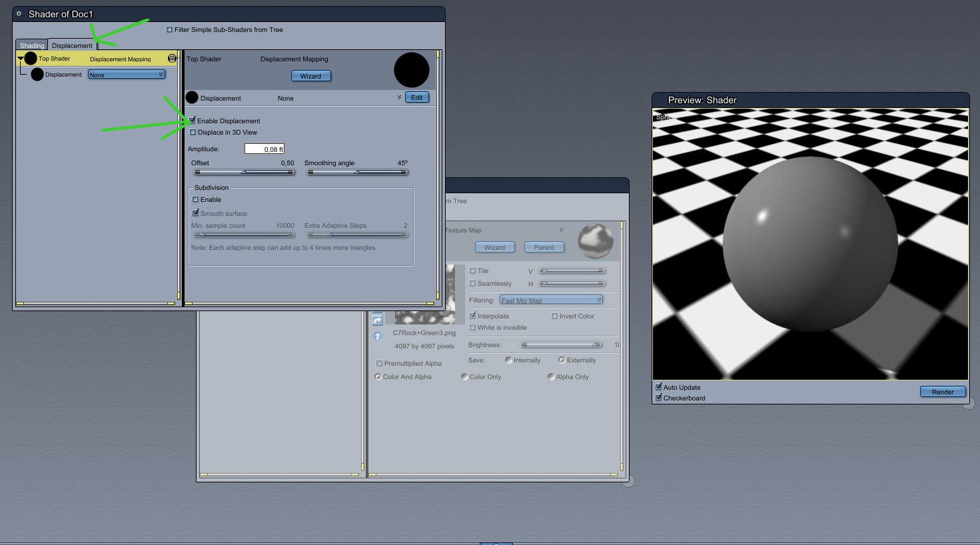Click the black sphere beside Displacement None row

(x=192, y=98)
